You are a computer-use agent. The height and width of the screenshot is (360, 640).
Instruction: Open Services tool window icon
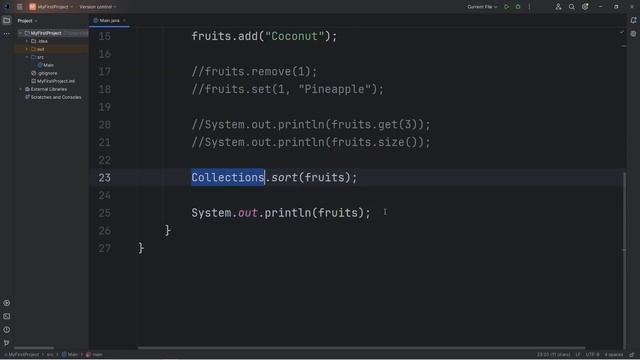point(7,303)
